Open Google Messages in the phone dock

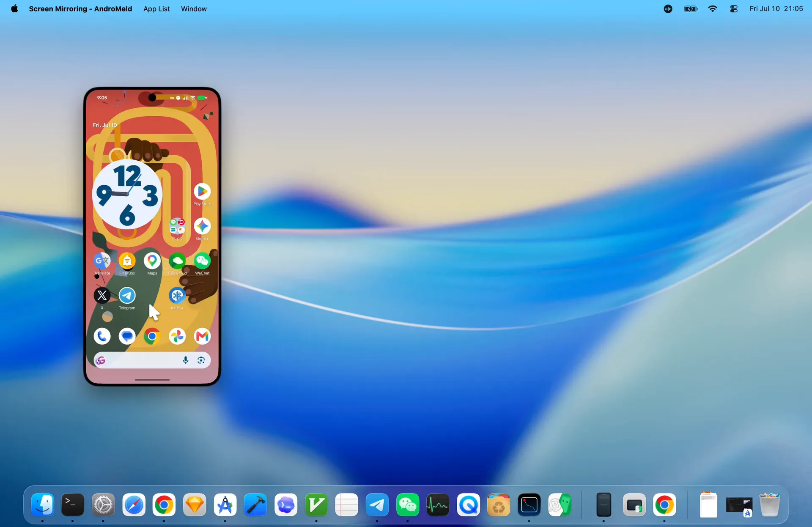(x=127, y=336)
